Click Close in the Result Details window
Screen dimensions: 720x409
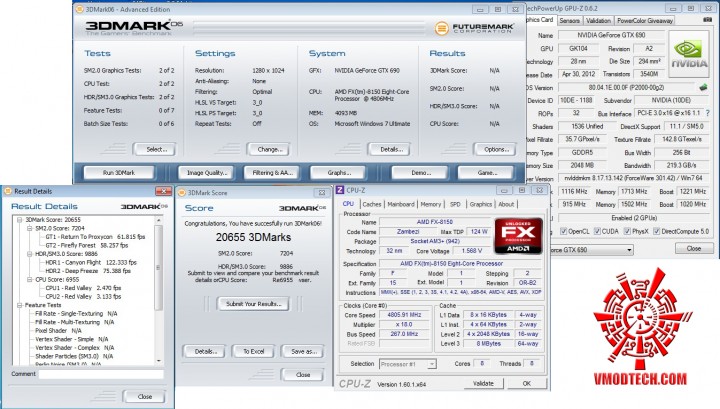coord(145,397)
